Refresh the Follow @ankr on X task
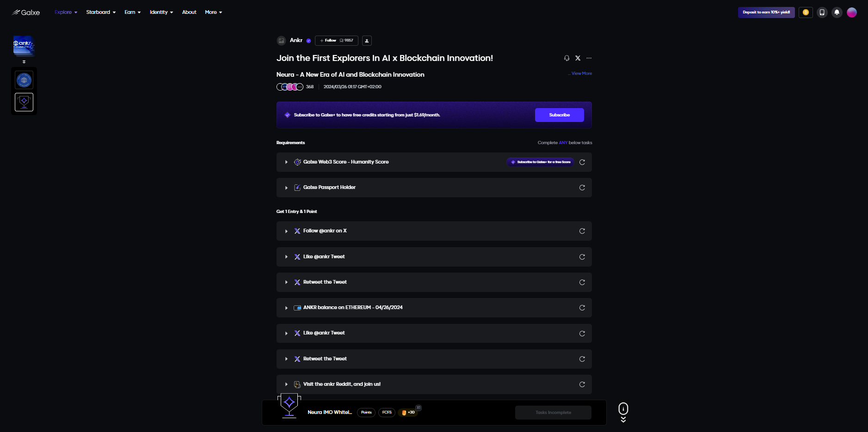Viewport: 868px width, 432px height. pos(582,231)
